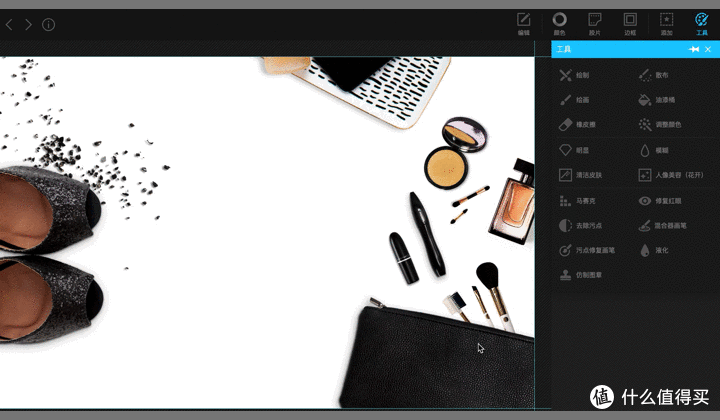The image size is (720, 420).
Task: Select the 绘制 (draw) tool
Action: (574, 75)
